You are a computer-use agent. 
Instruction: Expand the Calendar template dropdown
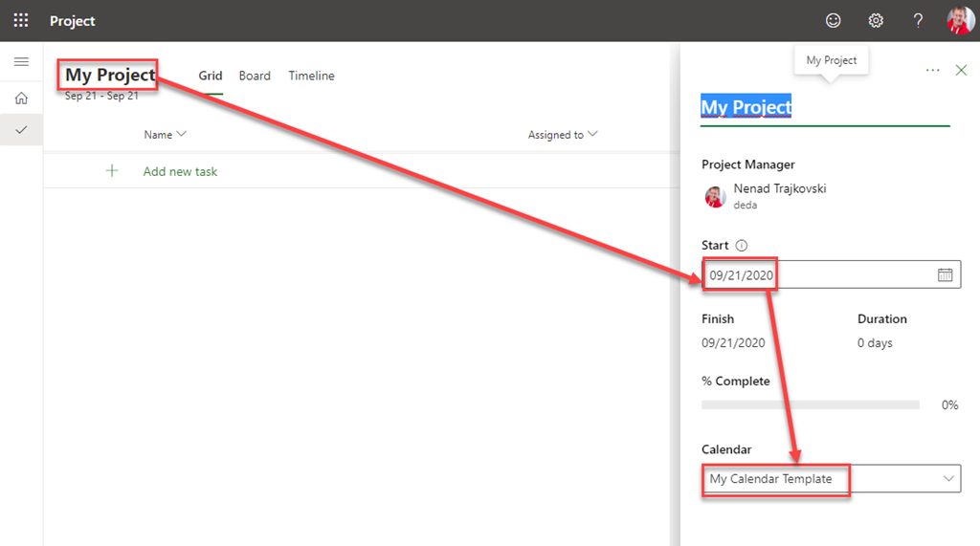[x=948, y=478]
